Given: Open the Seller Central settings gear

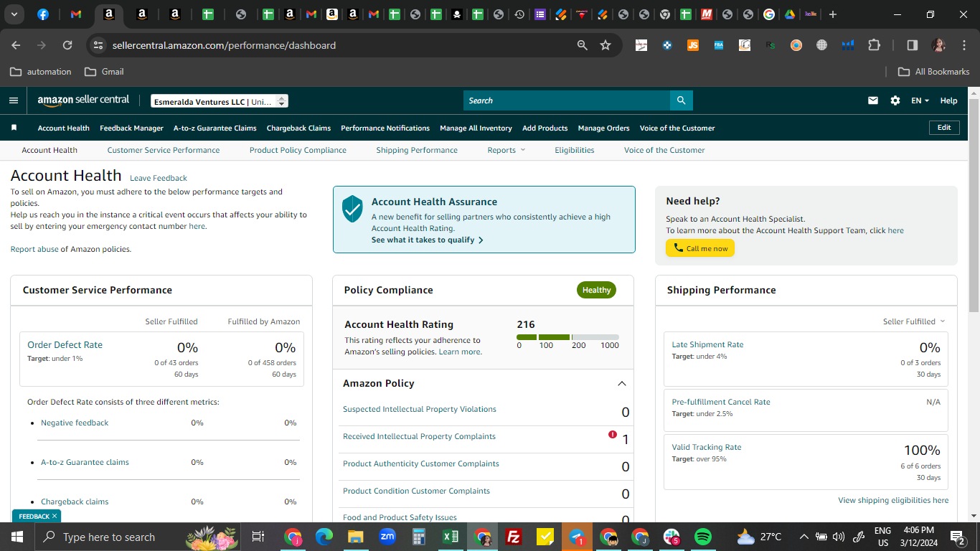Looking at the screenshot, I should tap(895, 100).
